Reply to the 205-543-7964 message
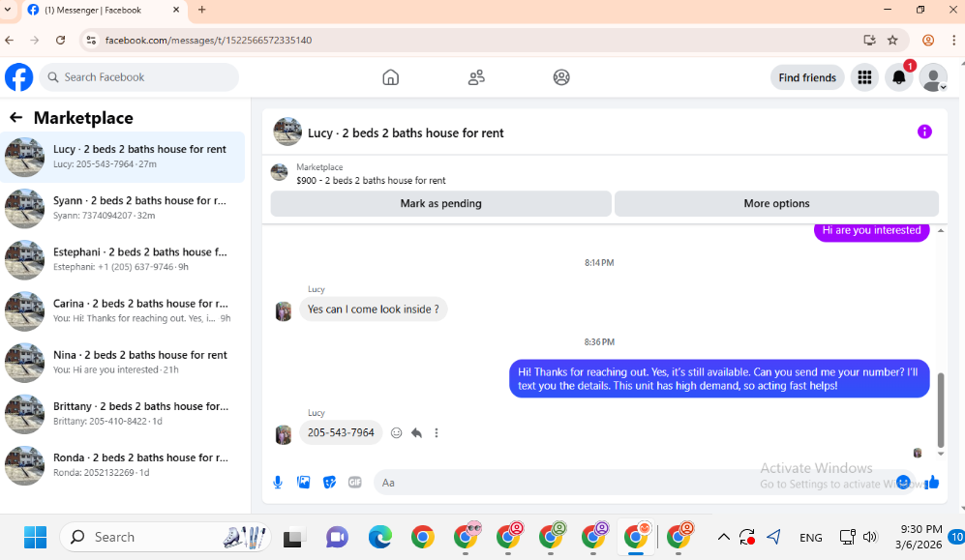Screen dimensions: 965x560 click(x=416, y=432)
